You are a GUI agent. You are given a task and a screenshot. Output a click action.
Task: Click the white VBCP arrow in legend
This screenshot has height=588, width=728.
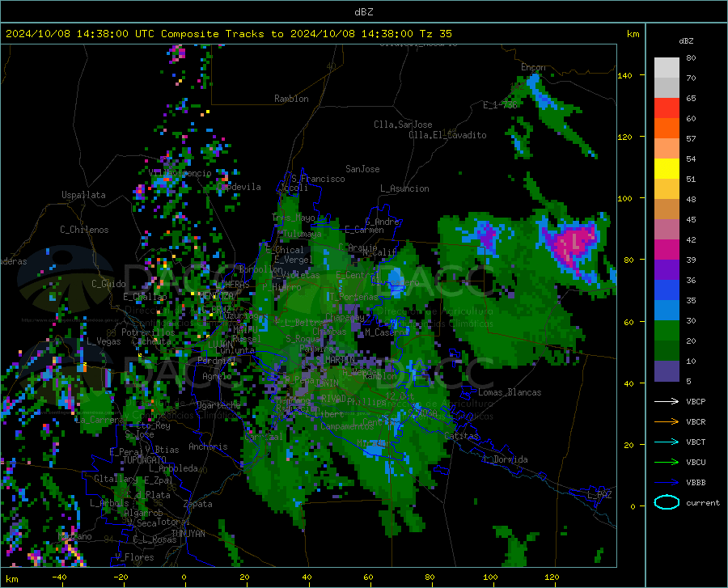pyautogui.click(x=667, y=401)
